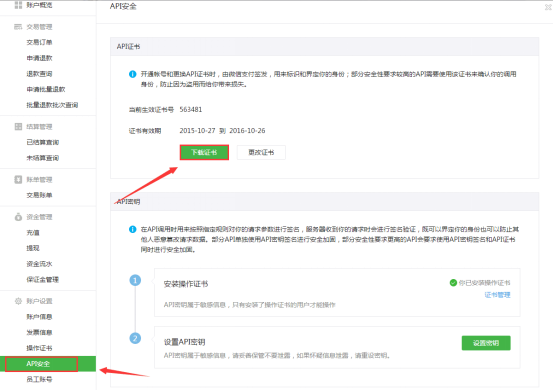
Task: Click the validity dates 2015-10-27 到 2016-10-26
Action: [222, 131]
